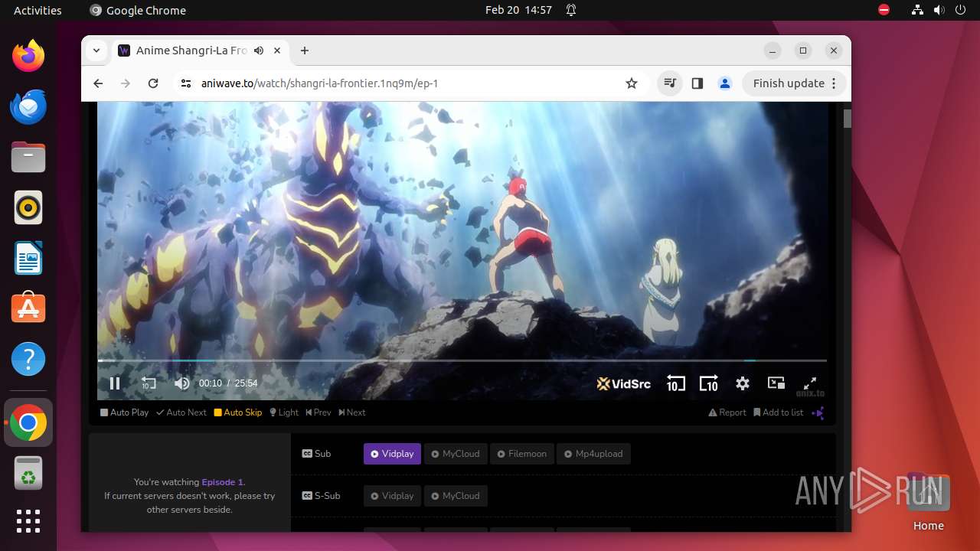Select Filemoon server
This screenshot has width=980, height=551.
point(521,454)
